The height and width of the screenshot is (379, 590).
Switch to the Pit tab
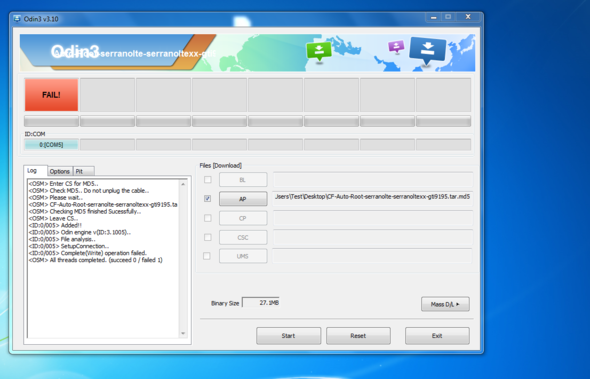(x=84, y=171)
